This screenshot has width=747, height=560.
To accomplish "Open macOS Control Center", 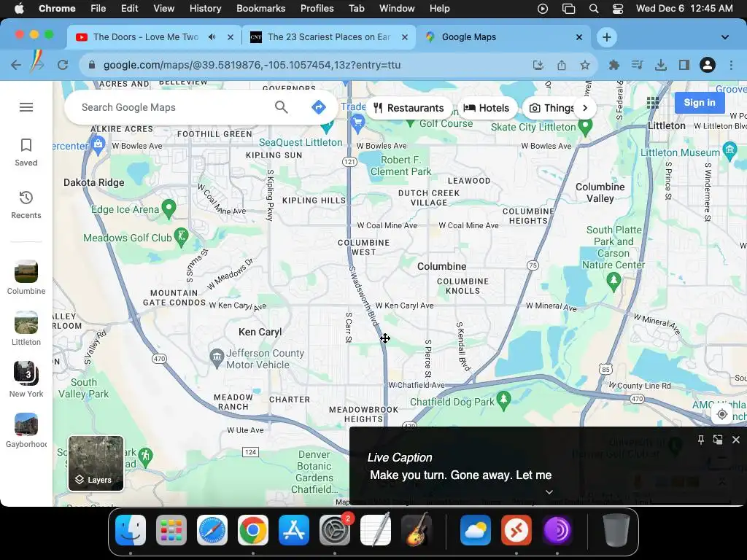I will point(617,9).
